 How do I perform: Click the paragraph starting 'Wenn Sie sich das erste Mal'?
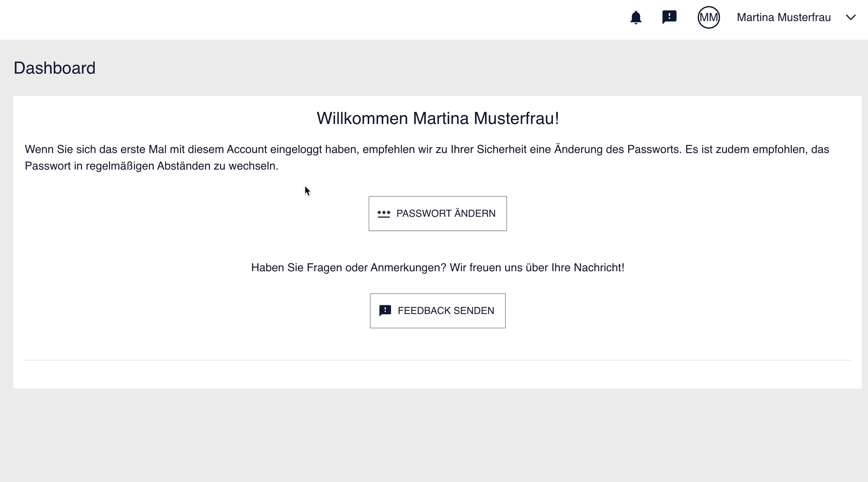[427, 157]
